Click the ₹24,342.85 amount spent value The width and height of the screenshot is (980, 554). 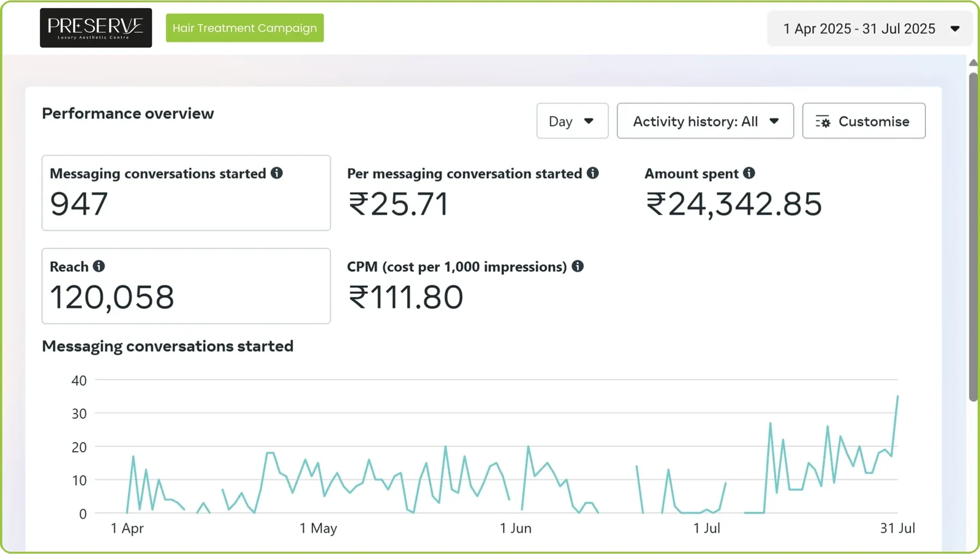pyautogui.click(x=734, y=204)
